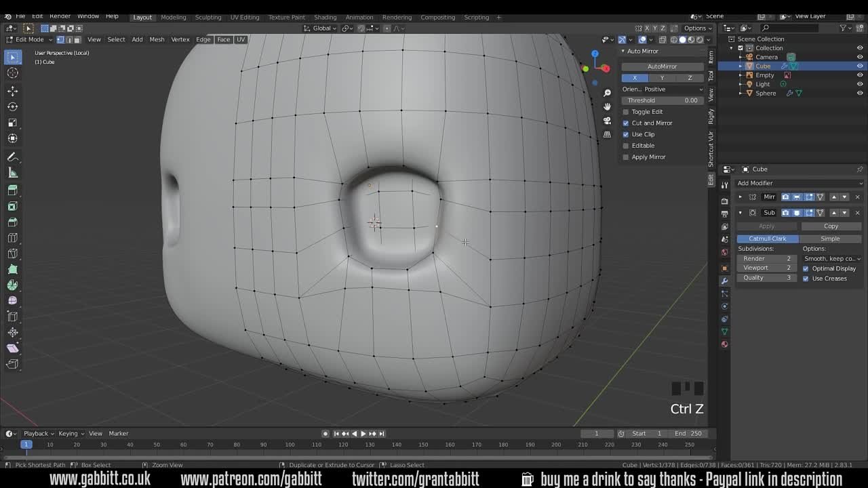Click the End frame field
The width and height of the screenshot is (868, 488).
(x=688, y=434)
